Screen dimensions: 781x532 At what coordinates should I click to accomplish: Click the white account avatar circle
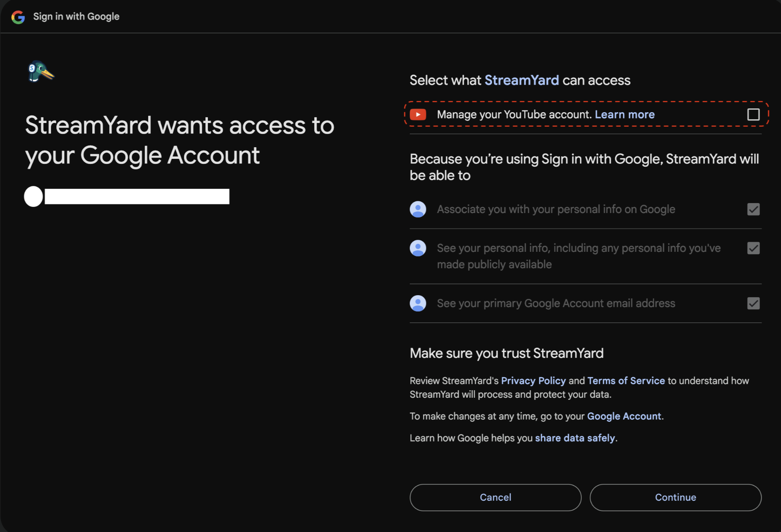click(x=33, y=196)
